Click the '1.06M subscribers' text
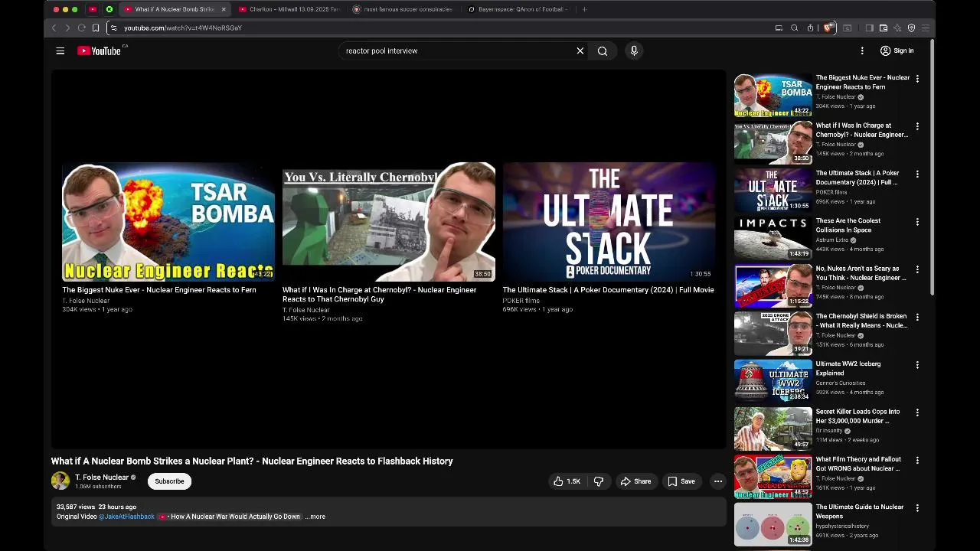 click(x=98, y=487)
